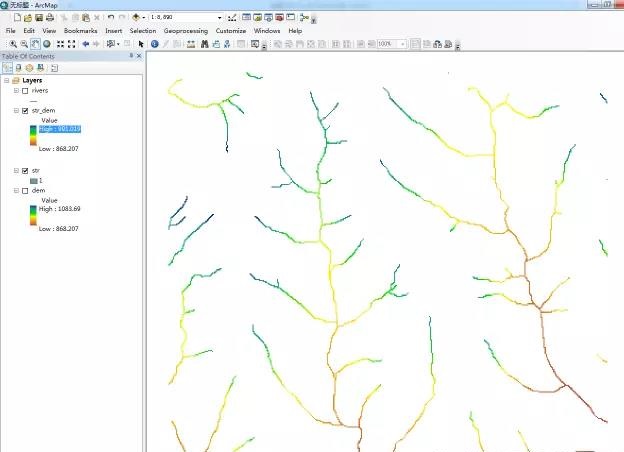This screenshot has width=624, height=452.
Task: Open the ModelBuilder window
Action: pos(304,18)
